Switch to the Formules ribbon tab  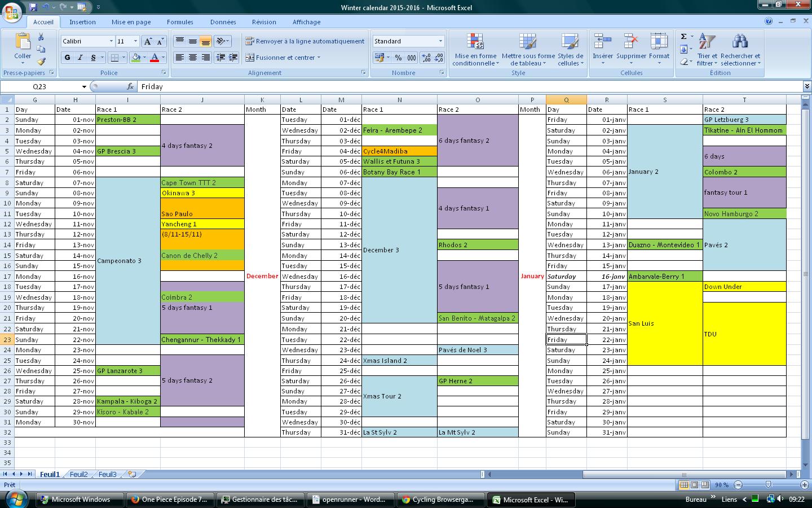coord(180,22)
